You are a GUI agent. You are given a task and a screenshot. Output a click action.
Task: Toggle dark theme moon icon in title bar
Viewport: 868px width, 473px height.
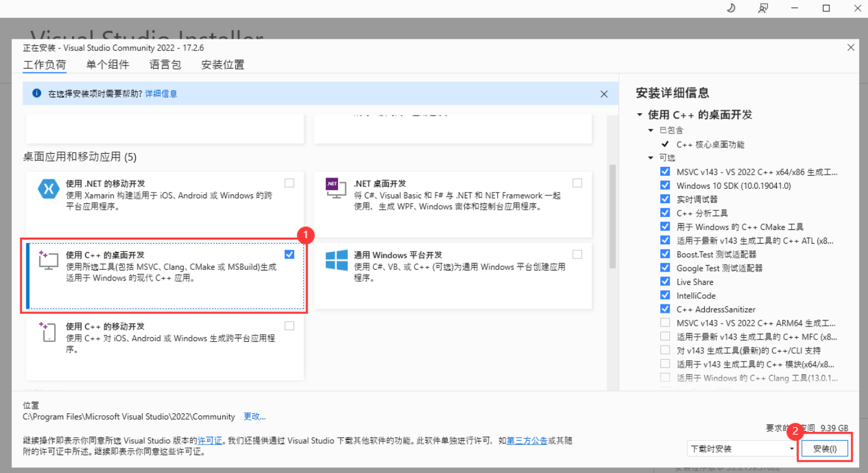[x=731, y=8]
